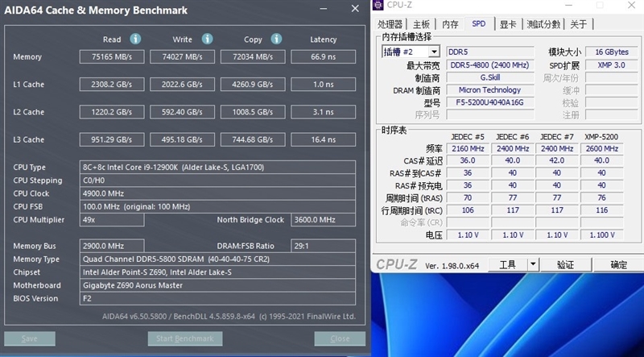Image resolution: width=644 pixels, height=357 pixels.
Task: Click the L2 Cache latency 3.1 ns
Action: 324,112
